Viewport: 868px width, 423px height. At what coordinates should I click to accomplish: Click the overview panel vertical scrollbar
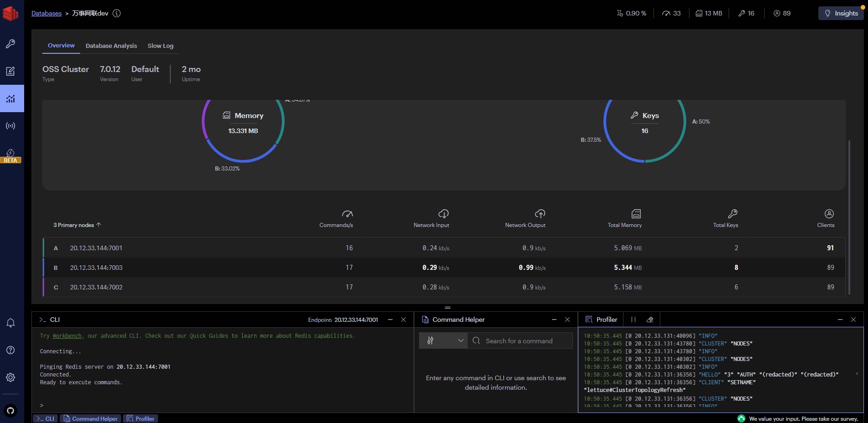pyautogui.click(x=849, y=217)
